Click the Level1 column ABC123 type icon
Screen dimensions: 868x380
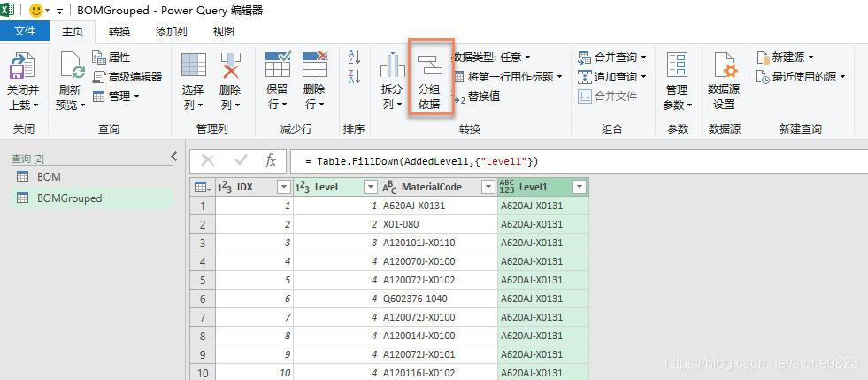(506, 187)
